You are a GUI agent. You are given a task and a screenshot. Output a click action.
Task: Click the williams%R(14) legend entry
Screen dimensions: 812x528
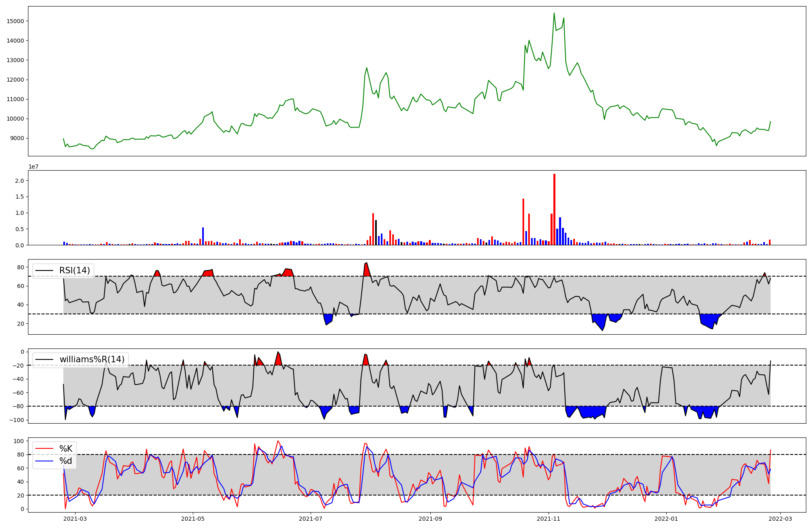coord(92,359)
